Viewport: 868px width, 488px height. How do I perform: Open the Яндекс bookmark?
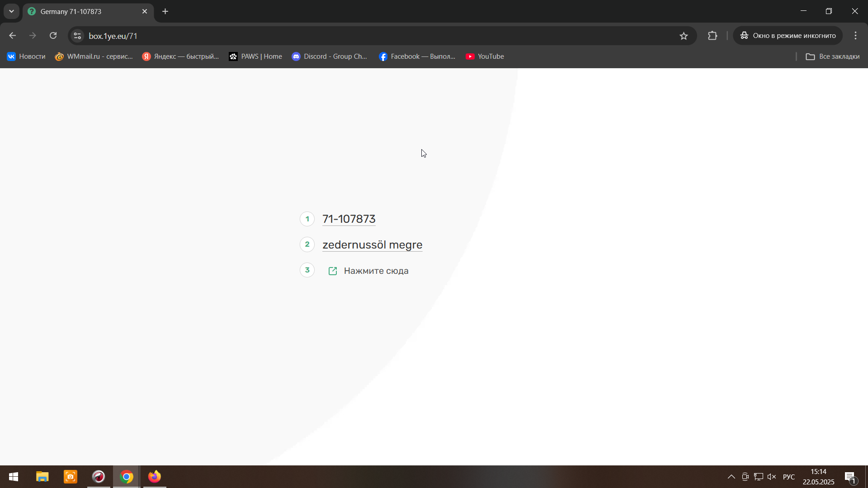(180, 56)
